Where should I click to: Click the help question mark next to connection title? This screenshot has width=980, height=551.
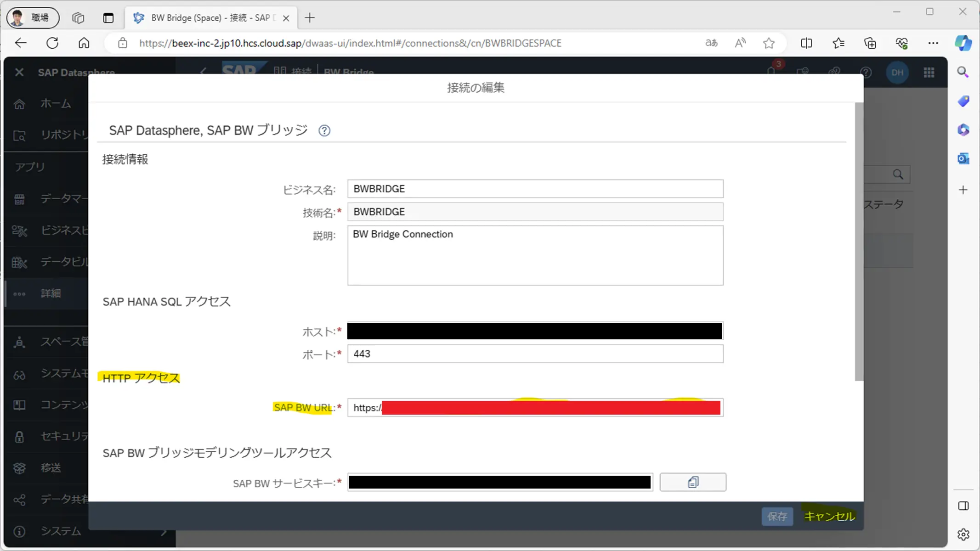tap(324, 131)
